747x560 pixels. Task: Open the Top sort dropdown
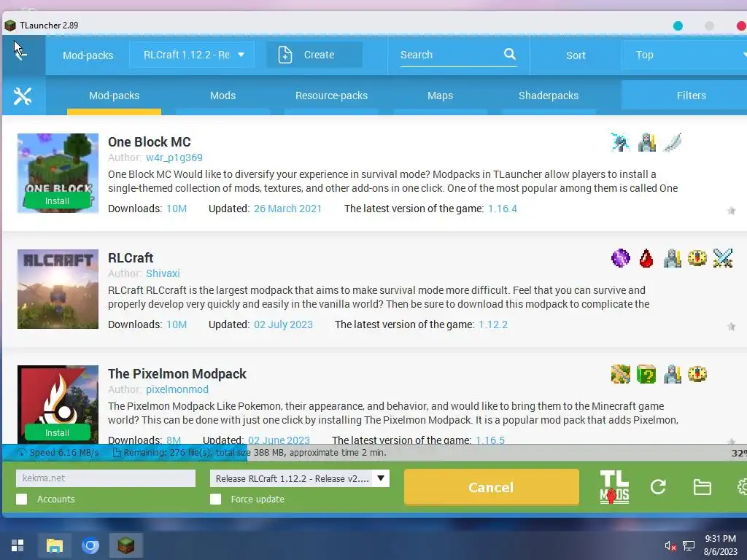[x=685, y=55]
